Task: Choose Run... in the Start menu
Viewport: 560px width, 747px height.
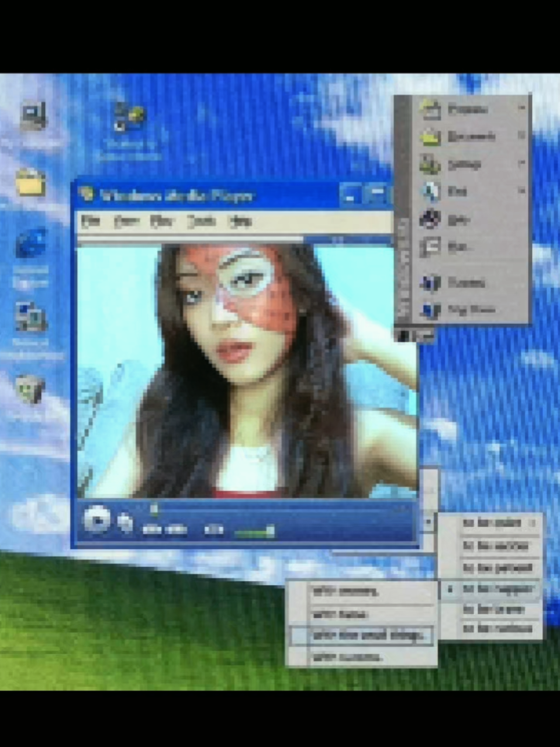Action: coord(459,247)
